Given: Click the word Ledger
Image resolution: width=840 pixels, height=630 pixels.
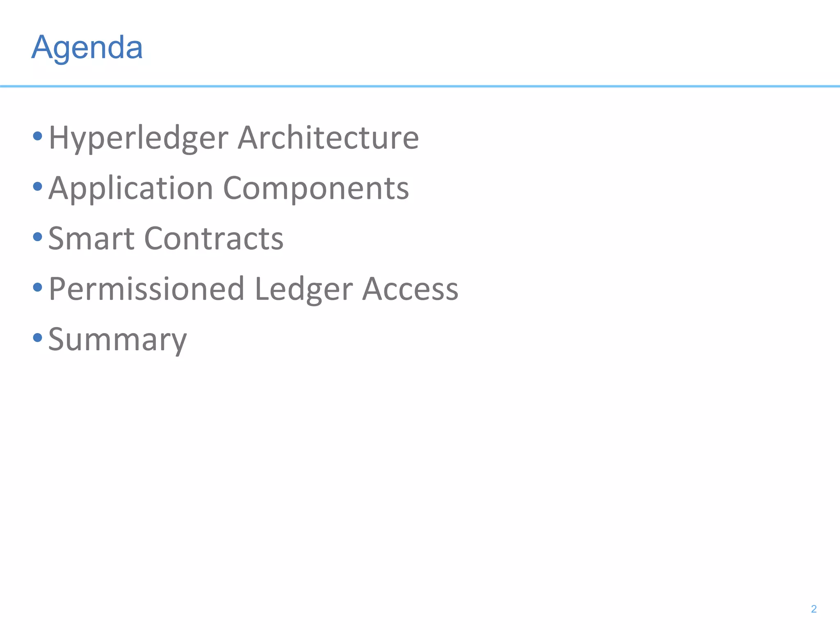Looking at the screenshot, I should [x=304, y=290].
